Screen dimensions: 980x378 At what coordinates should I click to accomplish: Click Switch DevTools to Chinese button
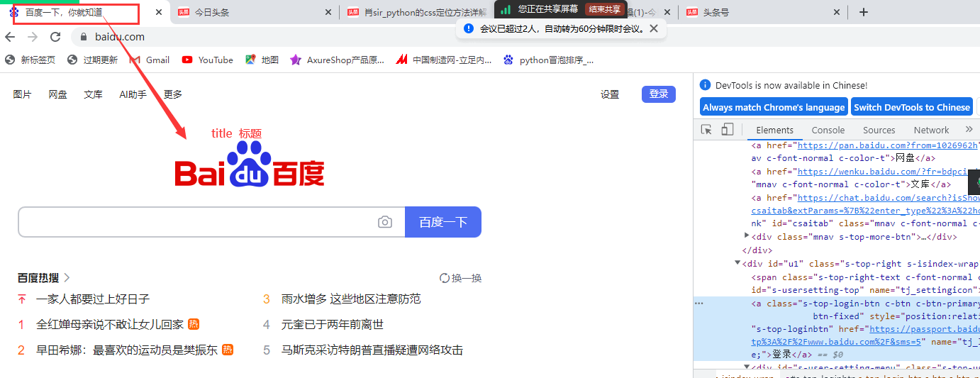[x=911, y=107]
